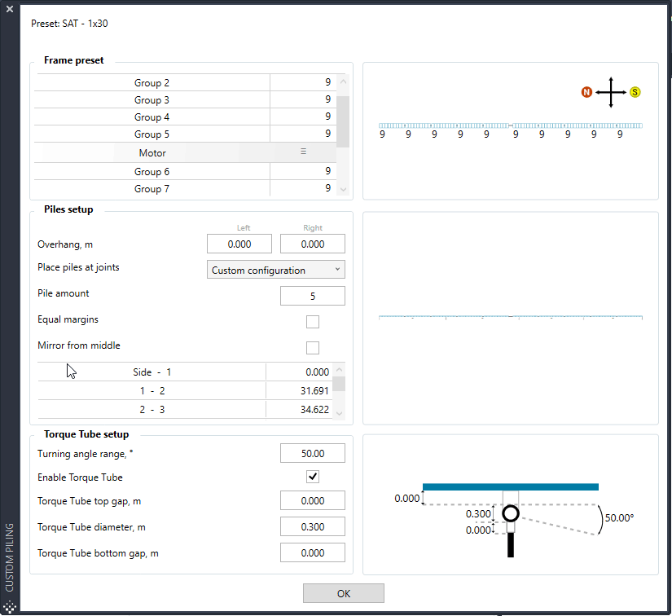Screen dimensions: 672x616
Task: Open the Place piles at joints dropdown
Action: [x=275, y=270]
